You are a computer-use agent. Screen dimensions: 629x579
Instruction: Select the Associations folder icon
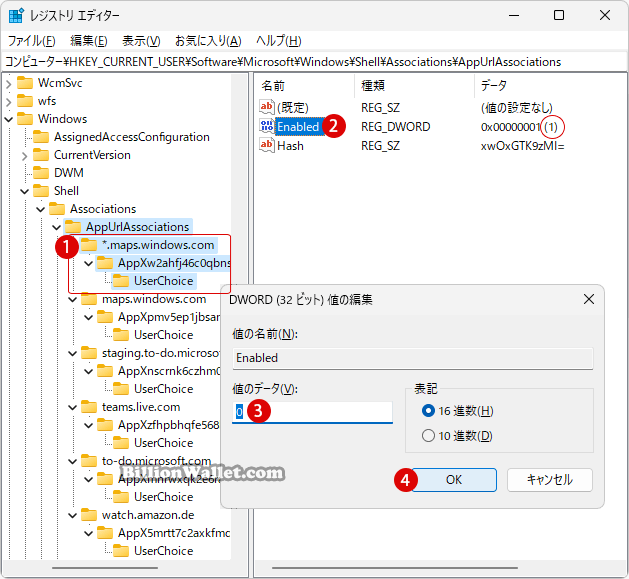(57, 209)
